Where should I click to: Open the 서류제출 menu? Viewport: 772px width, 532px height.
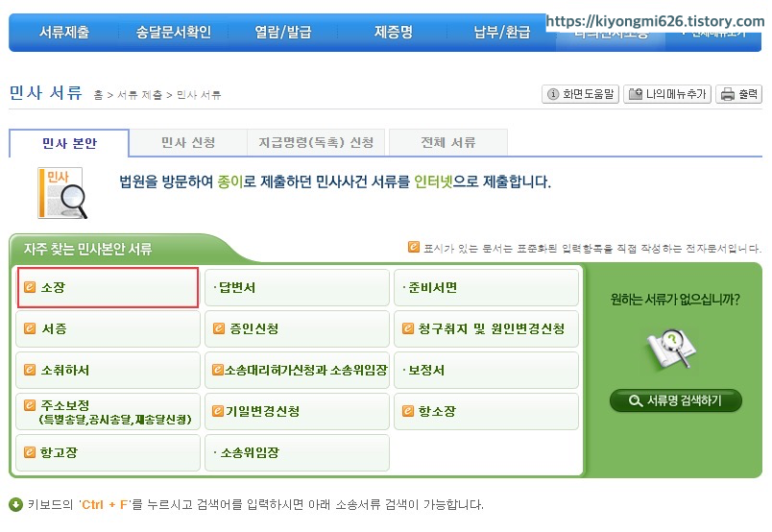tap(64, 33)
